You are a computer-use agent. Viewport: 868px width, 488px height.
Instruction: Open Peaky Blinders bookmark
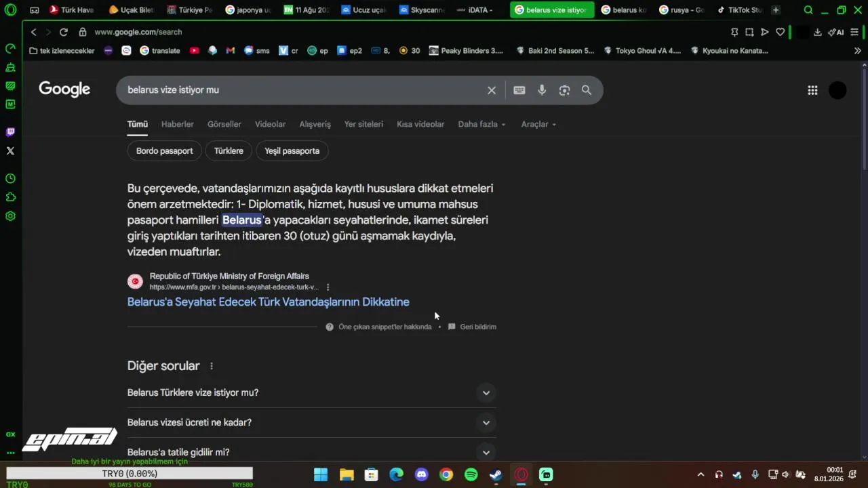[x=466, y=50]
